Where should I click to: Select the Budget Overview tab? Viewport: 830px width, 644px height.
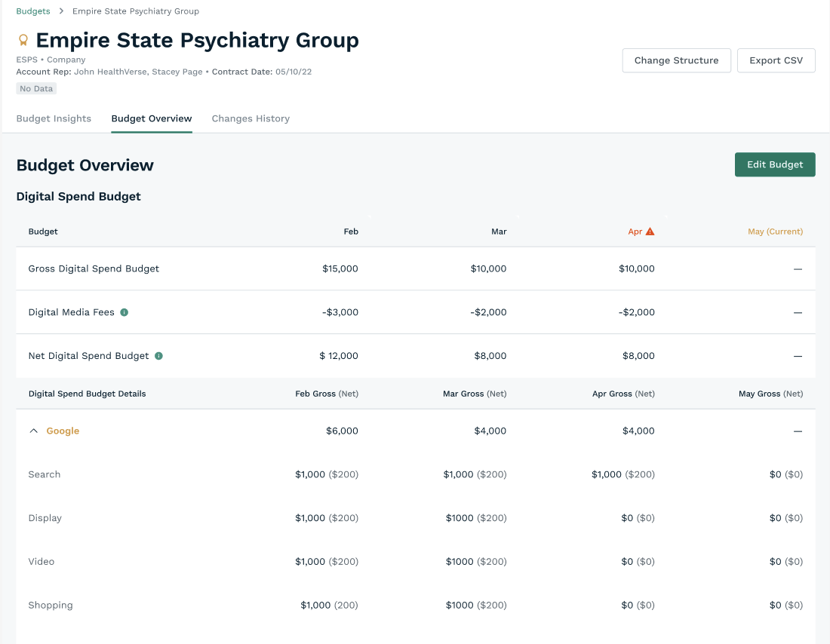[152, 118]
